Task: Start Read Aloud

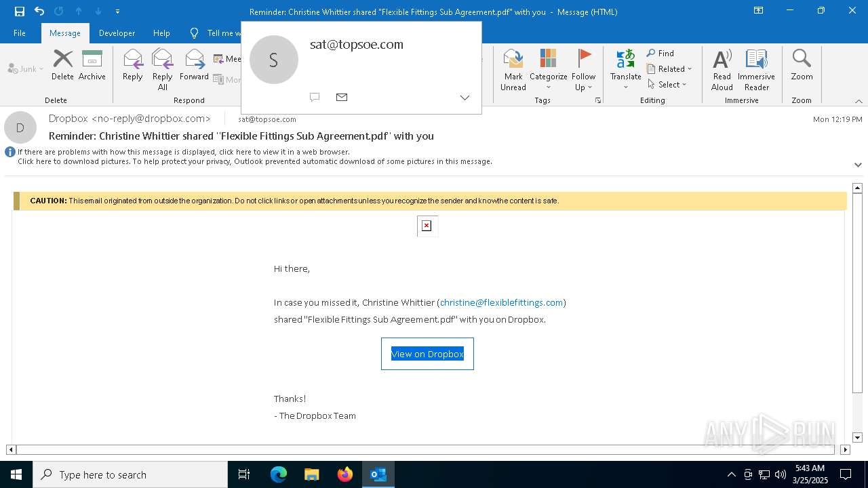Action: point(722,69)
